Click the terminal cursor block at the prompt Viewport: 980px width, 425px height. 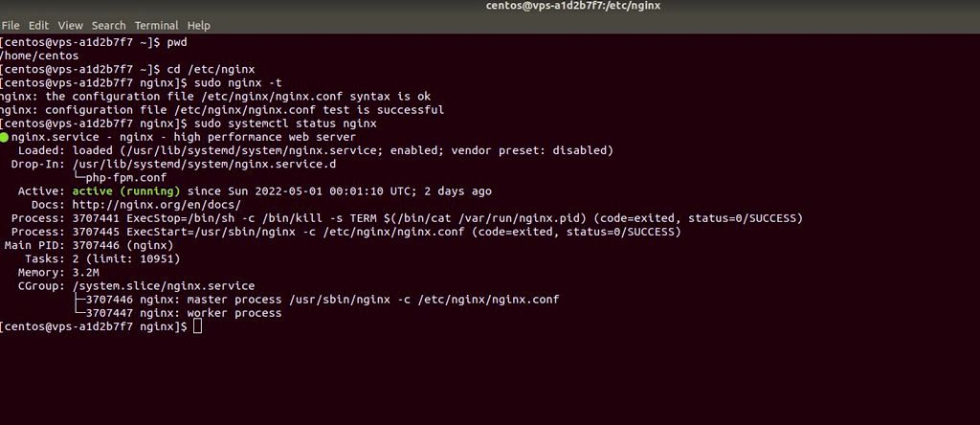[x=197, y=326]
